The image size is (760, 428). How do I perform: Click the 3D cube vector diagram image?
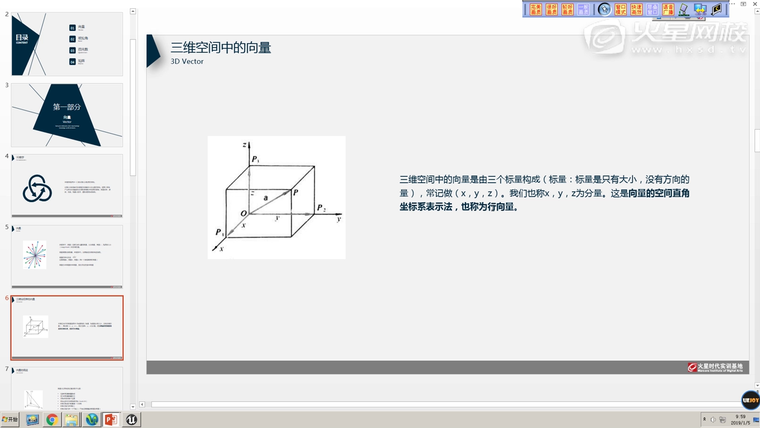(x=276, y=197)
